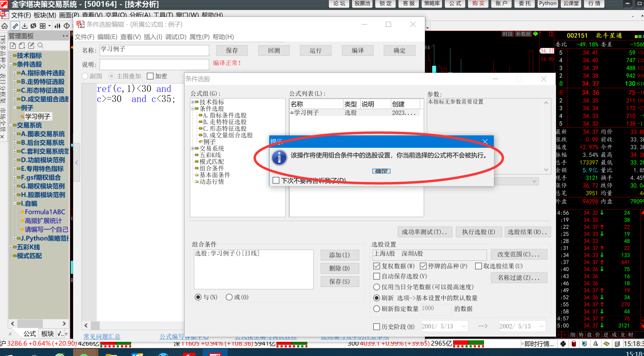The width and height of the screenshot is (644, 356).
Task: Click the new formula icon in 管理面板
Action: coord(13,46)
